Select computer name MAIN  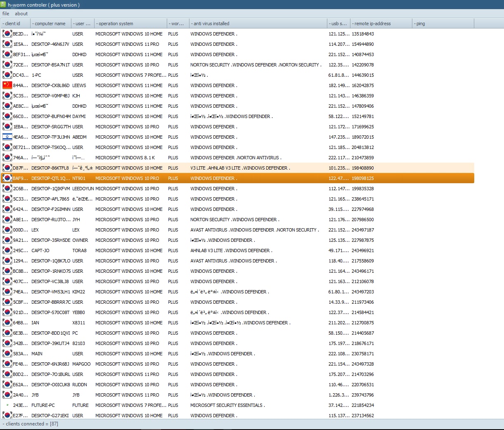click(x=37, y=354)
